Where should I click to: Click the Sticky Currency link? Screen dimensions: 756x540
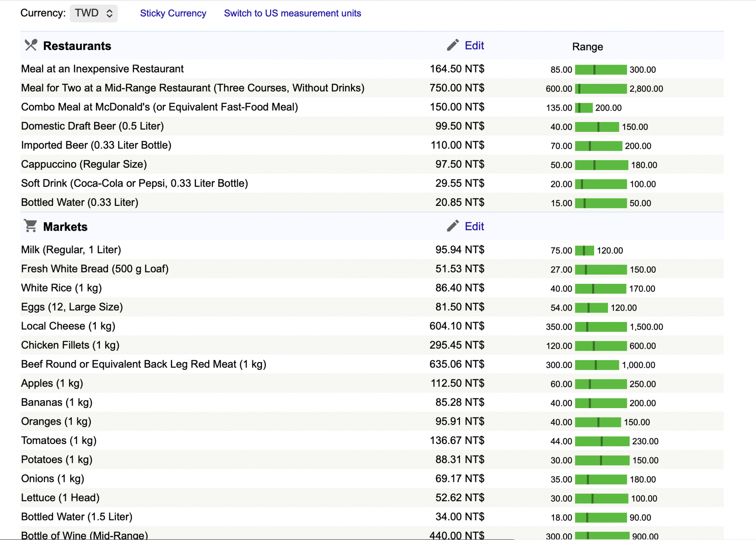pyautogui.click(x=173, y=13)
